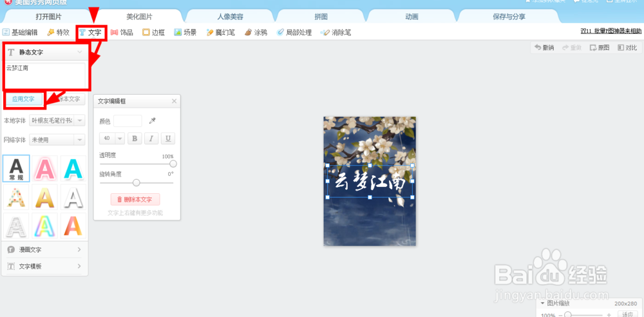Switch to the 打开图片 tab

49,17
